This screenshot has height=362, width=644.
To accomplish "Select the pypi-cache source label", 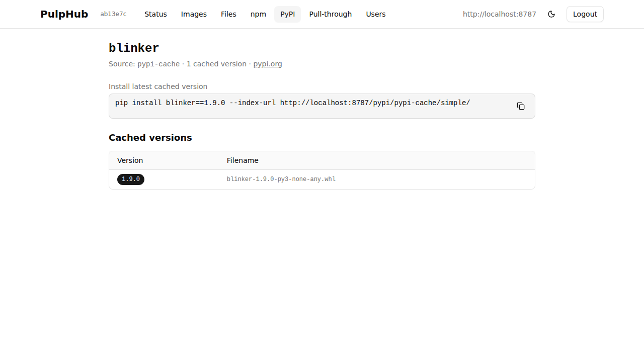I will coord(158,64).
